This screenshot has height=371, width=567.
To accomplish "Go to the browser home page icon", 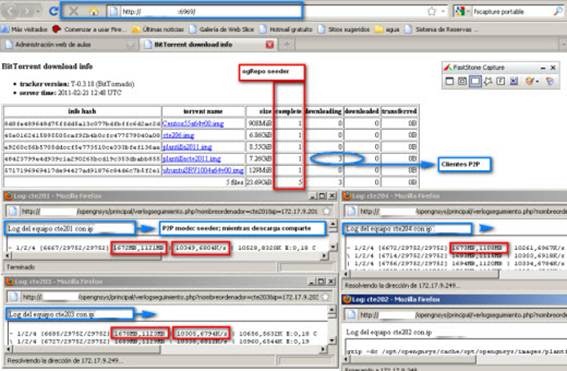I will pos(94,12).
